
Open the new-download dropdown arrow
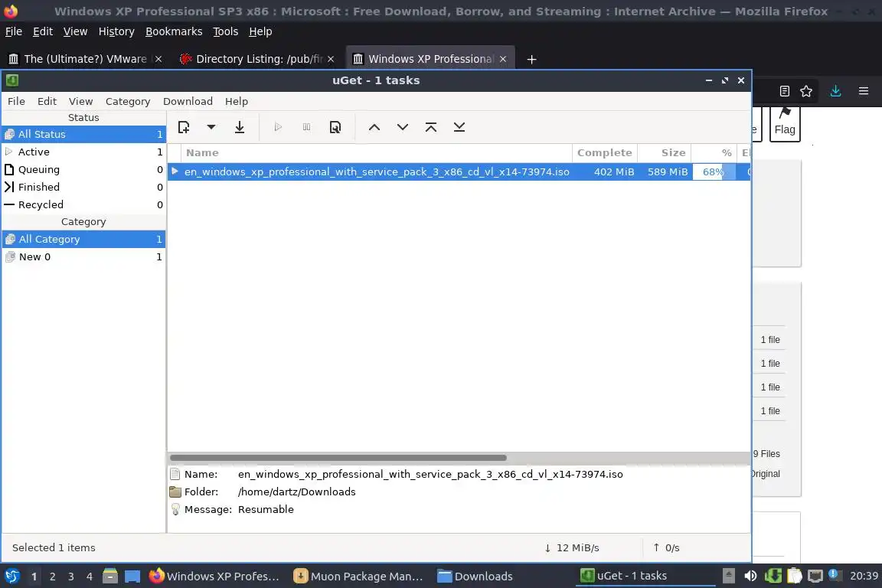211,127
